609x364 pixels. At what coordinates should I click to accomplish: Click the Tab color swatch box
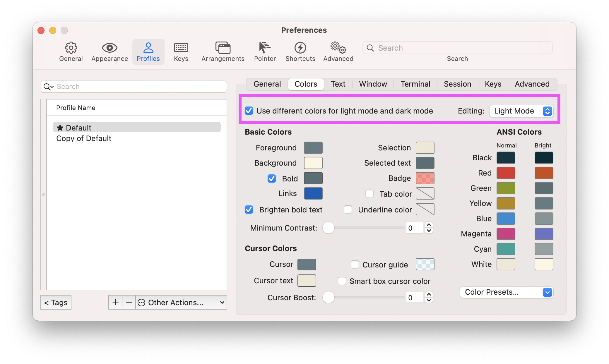(425, 193)
